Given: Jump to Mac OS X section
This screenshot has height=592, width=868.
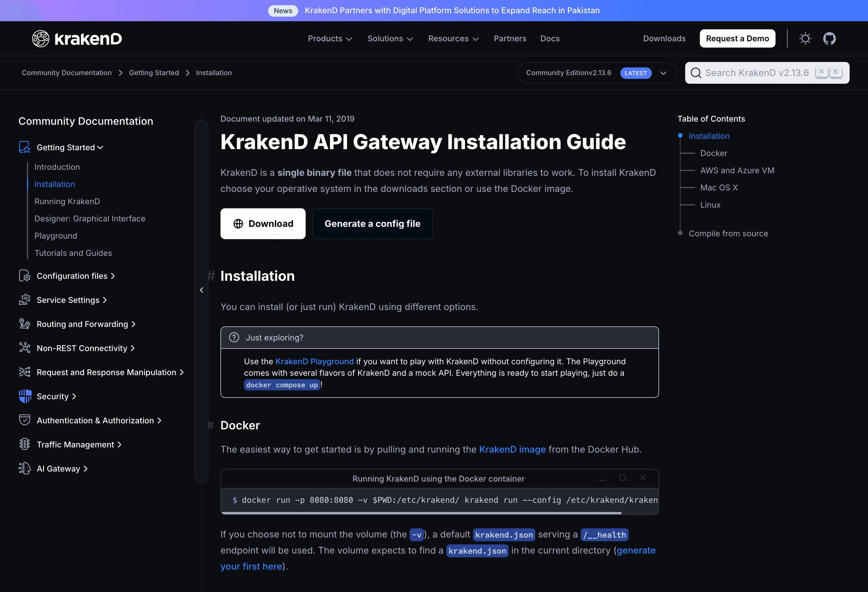Looking at the screenshot, I should [719, 187].
